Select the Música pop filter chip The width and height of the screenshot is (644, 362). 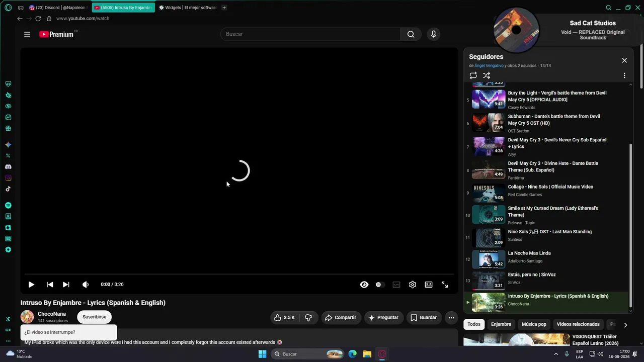pyautogui.click(x=534, y=324)
